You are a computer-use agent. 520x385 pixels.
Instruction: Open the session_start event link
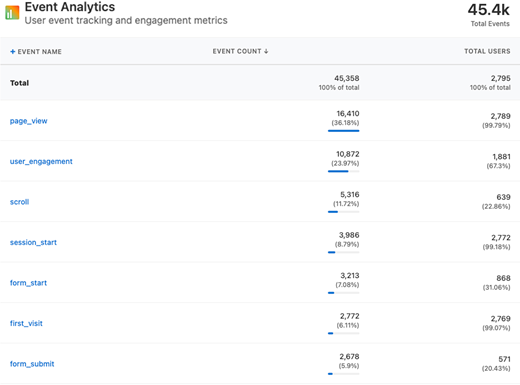tap(33, 242)
